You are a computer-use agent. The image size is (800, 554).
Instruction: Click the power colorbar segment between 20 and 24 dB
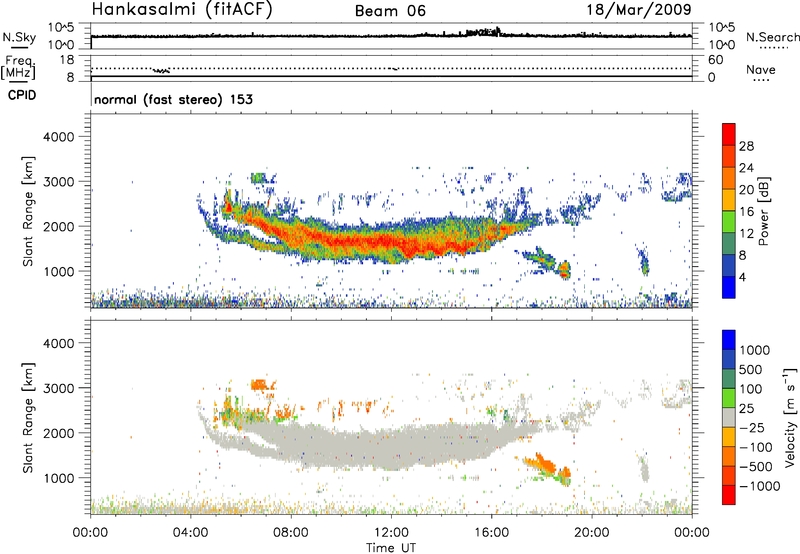point(729,179)
